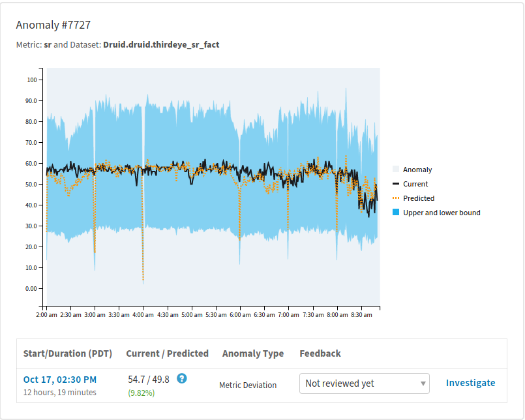Click the dataset name 'Druid.druid.thirdeye_sr_fact'
525x420 pixels.
(161, 44)
